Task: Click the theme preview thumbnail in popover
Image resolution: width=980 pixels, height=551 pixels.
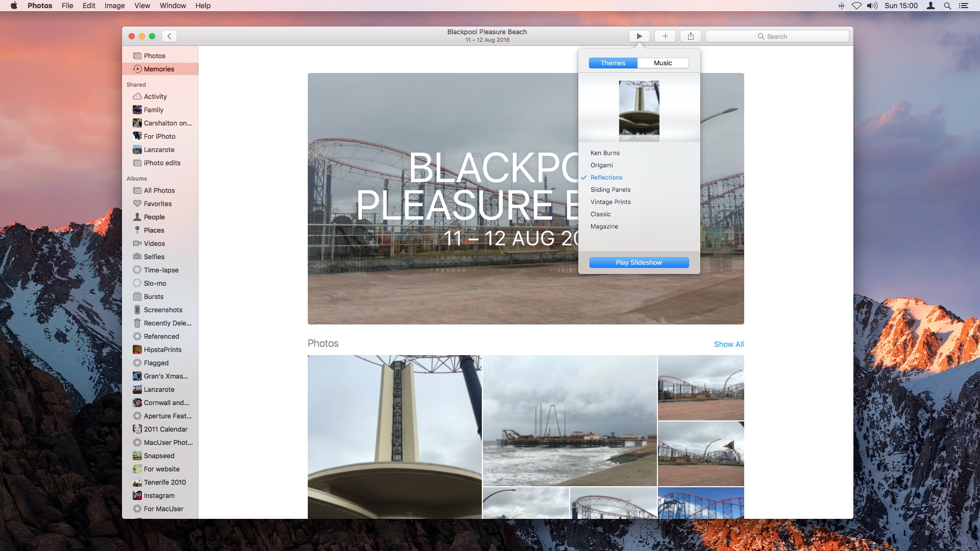Action: [x=639, y=111]
